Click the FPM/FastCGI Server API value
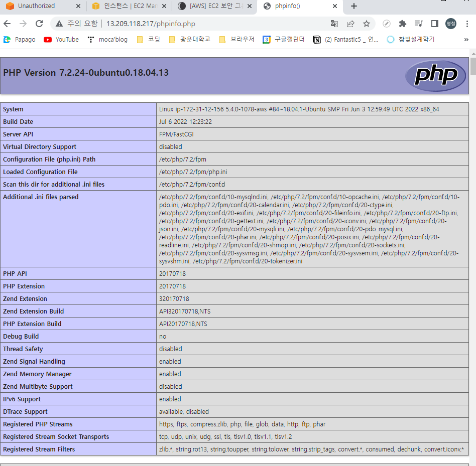Screen dimensions: 476x466 click(176, 134)
